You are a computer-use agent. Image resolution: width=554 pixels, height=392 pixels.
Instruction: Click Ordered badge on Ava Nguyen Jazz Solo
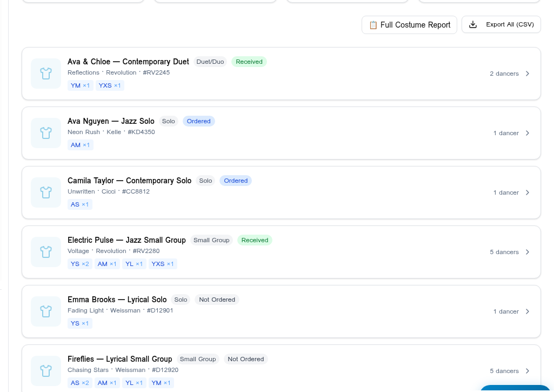click(198, 121)
